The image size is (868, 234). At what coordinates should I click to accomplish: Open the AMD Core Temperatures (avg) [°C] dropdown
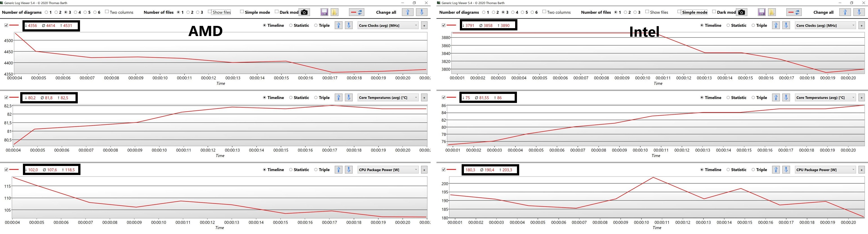[388, 98]
